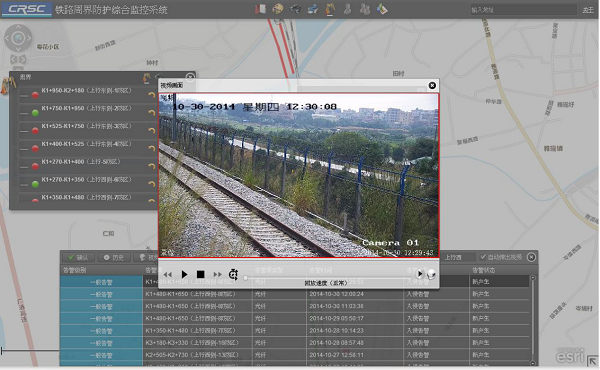Open the user group icon in top toolbar
The image size is (600, 370).
click(x=365, y=9)
